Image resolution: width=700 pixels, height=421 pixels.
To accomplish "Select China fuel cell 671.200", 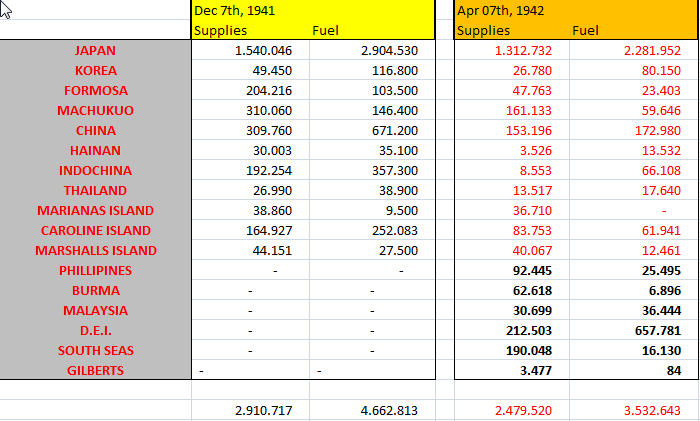I will tap(372, 130).
